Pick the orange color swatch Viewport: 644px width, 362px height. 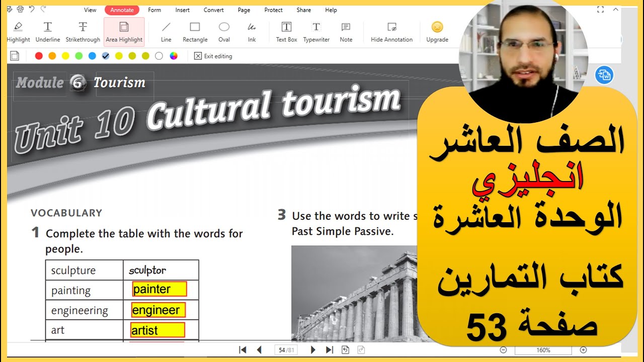pyautogui.click(x=52, y=56)
